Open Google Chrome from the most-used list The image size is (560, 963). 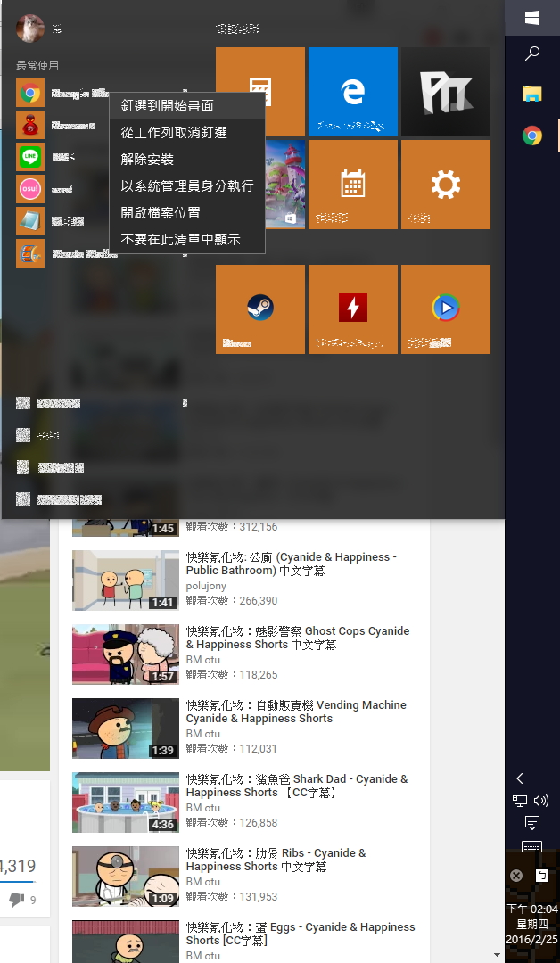30,94
